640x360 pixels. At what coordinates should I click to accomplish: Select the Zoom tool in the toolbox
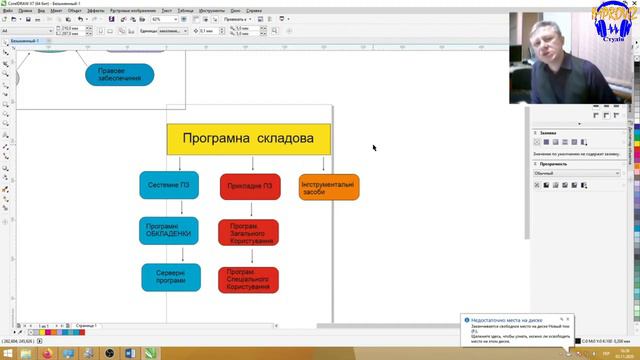coord(5,74)
